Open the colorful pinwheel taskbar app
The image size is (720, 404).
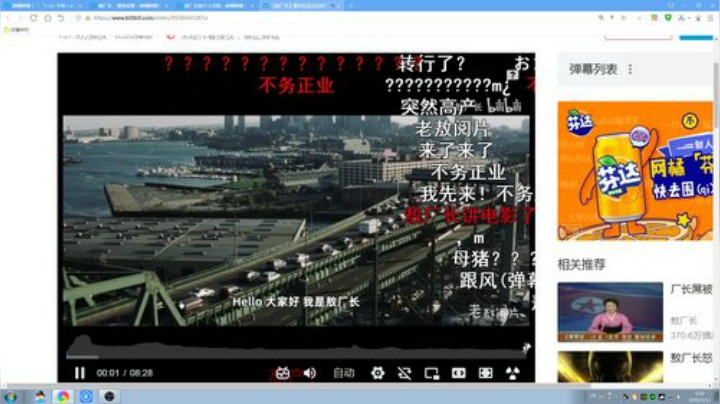point(63,396)
